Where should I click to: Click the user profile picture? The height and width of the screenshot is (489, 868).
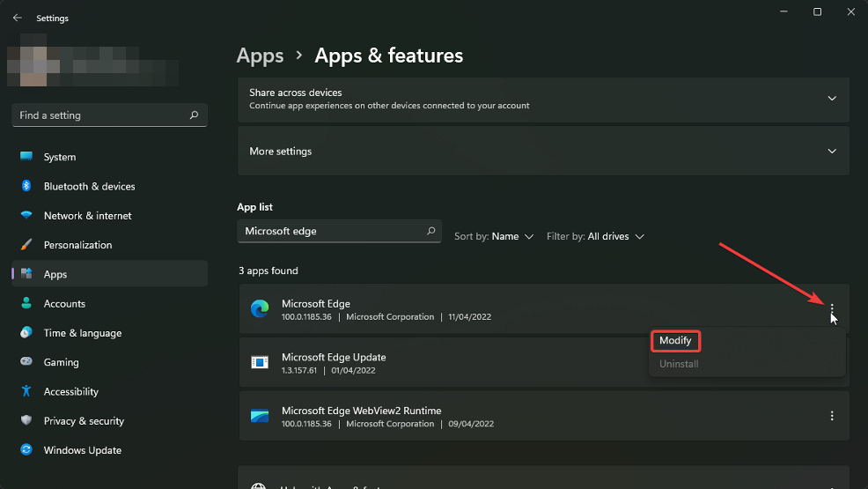pos(33,60)
